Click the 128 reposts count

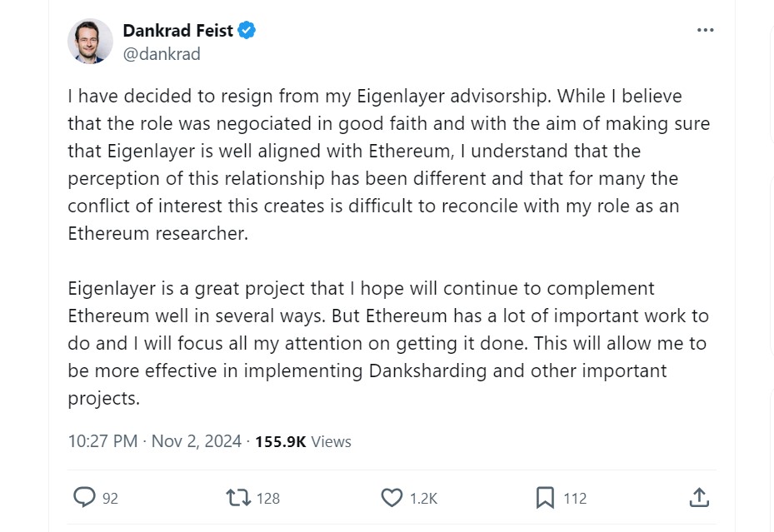[268, 499]
